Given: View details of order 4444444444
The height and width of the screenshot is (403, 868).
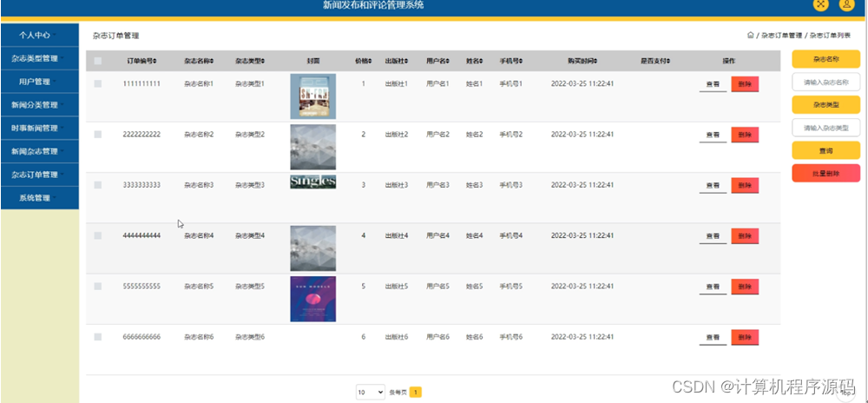Looking at the screenshot, I should (713, 236).
